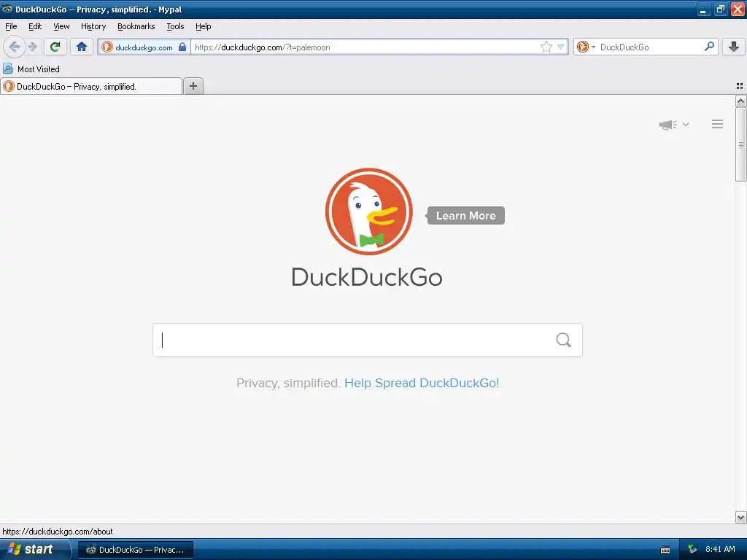
Task: Reload the current page
Action: [x=55, y=47]
